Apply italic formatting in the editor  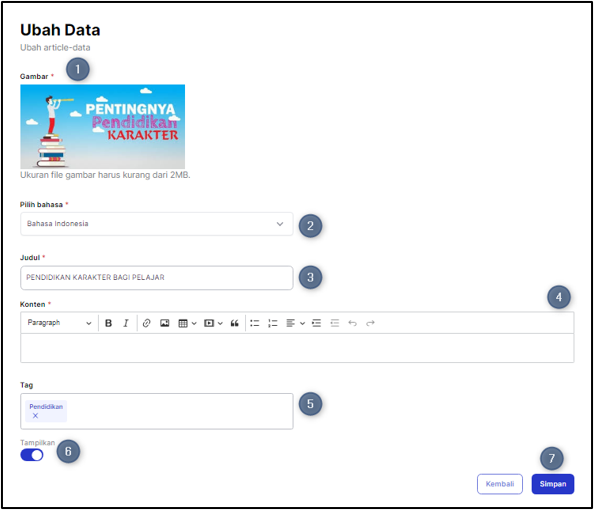(126, 323)
